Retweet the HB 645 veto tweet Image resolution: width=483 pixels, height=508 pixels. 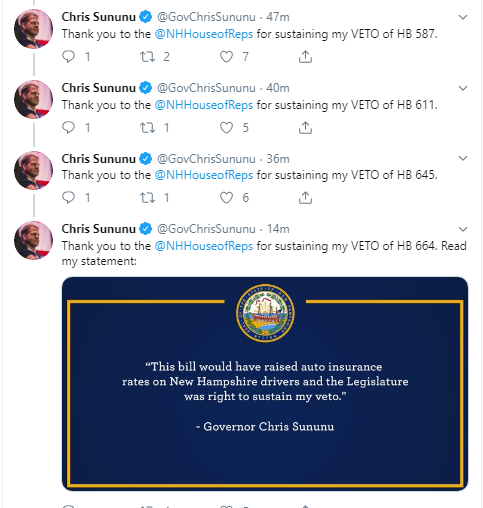(147, 198)
